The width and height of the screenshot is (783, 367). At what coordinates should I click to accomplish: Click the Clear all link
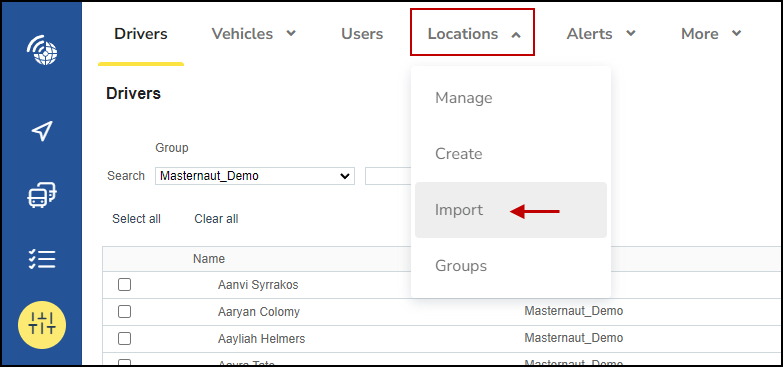click(216, 219)
